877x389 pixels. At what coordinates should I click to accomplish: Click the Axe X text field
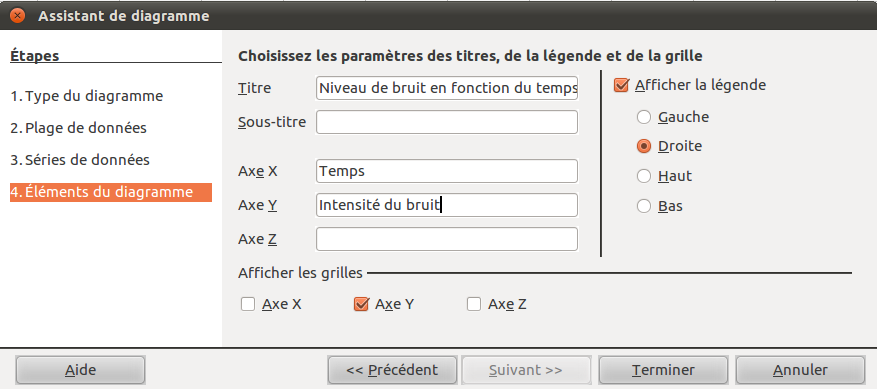pos(447,171)
